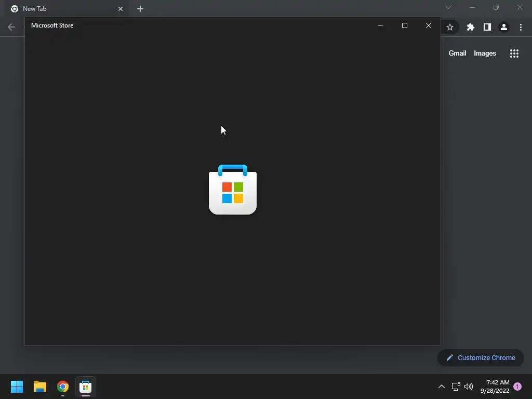Open the Google apps grid
The width and height of the screenshot is (532, 399).
(x=514, y=54)
